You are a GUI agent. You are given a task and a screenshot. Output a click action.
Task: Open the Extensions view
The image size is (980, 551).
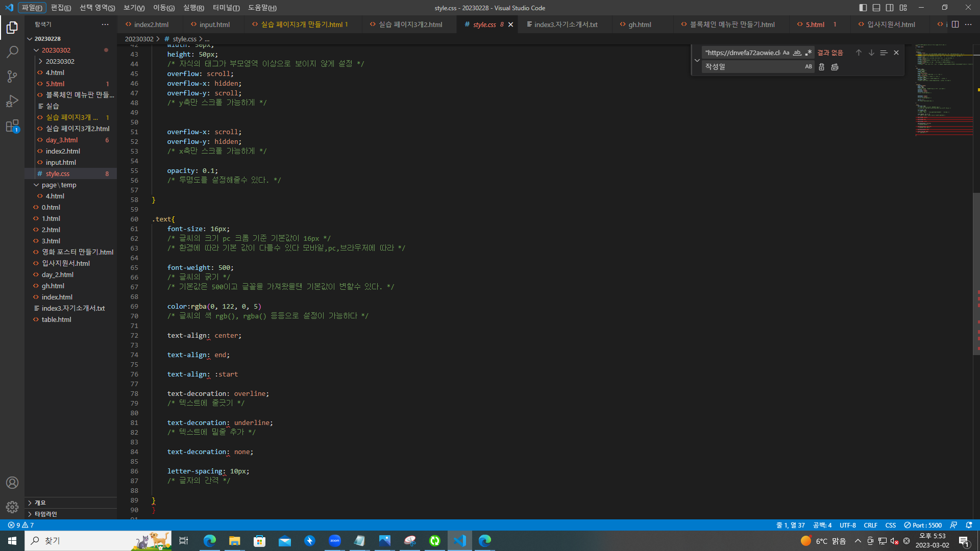(12, 126)
